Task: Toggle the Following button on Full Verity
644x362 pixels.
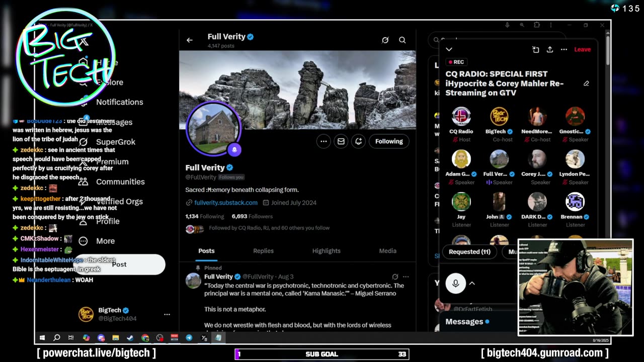Action: click(x=389, y=141)
